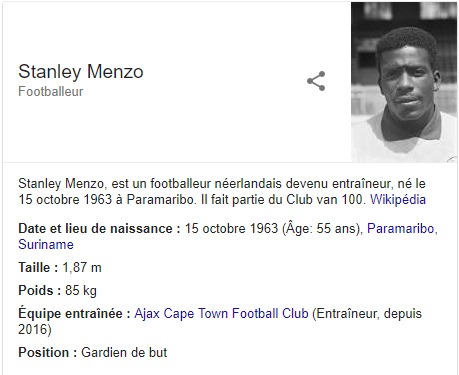Image resolution: width=459 pixels, height=375 pixels.
Task: Click the Poids label
Action: pos(40,290)
